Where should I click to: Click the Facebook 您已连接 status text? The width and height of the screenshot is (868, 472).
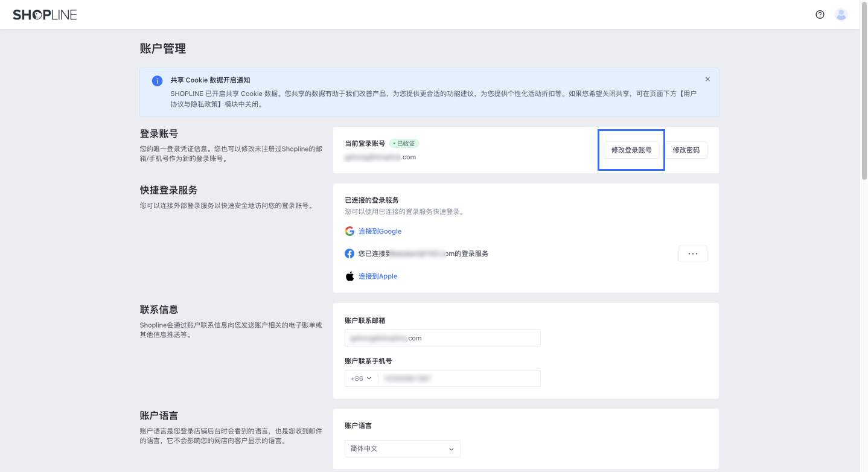click(x=423, y=254)
